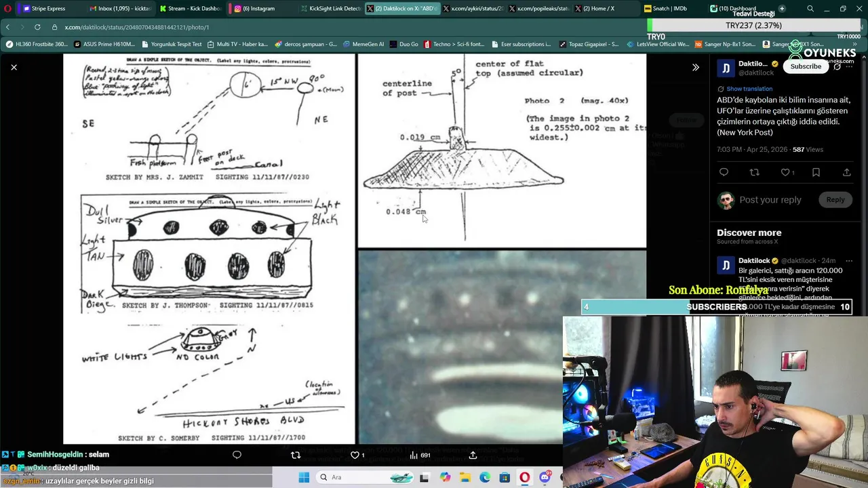Open the Sanger Np-8x1 bookmark
868x488 pixels.
point(725,44)
